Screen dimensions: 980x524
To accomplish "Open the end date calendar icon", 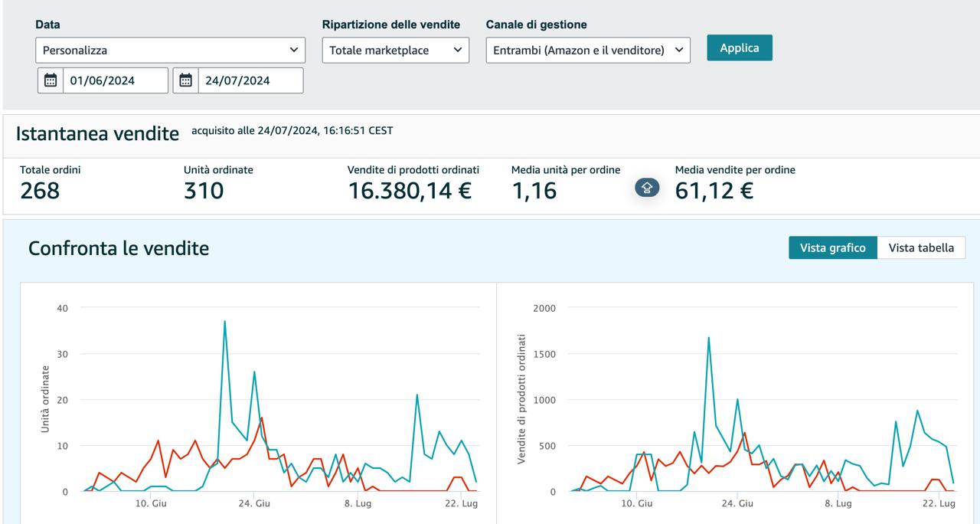I will click(x=185, y=80).
